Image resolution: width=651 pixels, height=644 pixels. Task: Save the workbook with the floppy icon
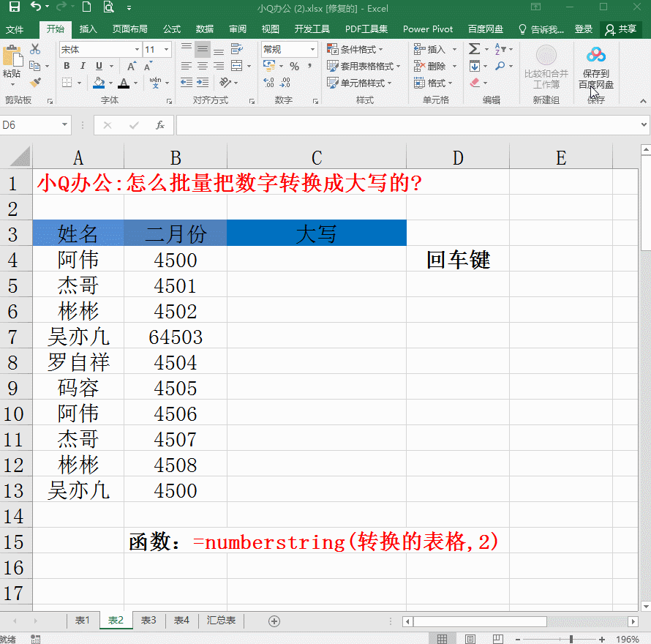(15, 7)
